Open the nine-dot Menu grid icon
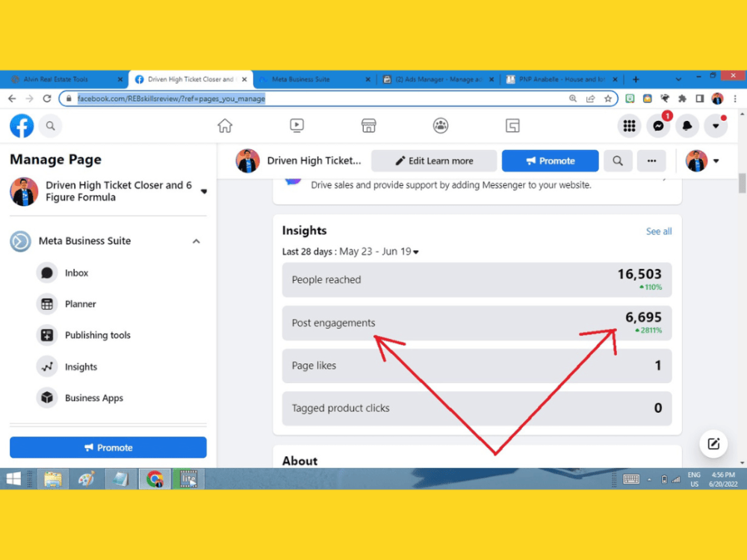Viewport: 747px width, 560px height. tap(629, 125)
